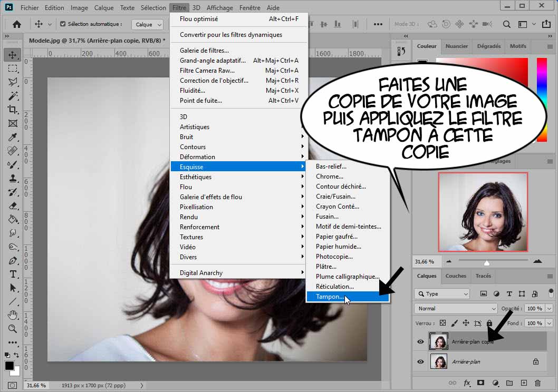Create a new adjustment layer
Viewport: 558px width, 392px height.
[x=495, y=383]
